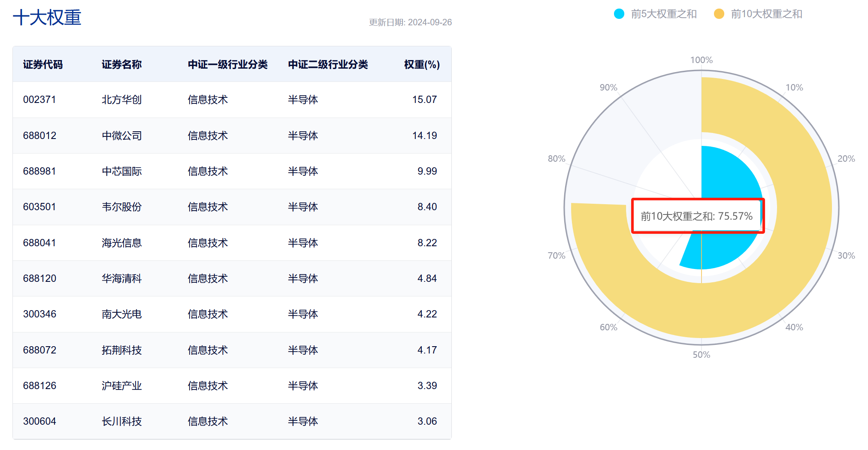Click the 中证二级行业分类 column header
Screen dimensions: 868x450
[328, 64]
